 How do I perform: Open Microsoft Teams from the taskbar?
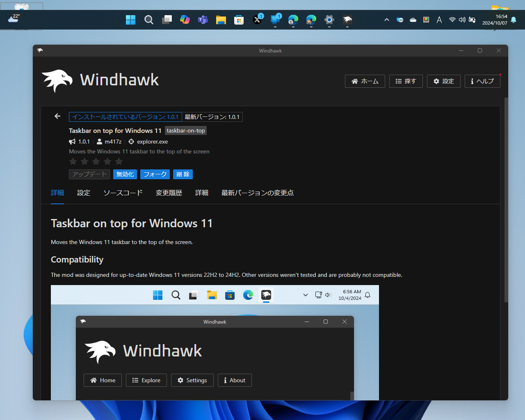point(203,20)
